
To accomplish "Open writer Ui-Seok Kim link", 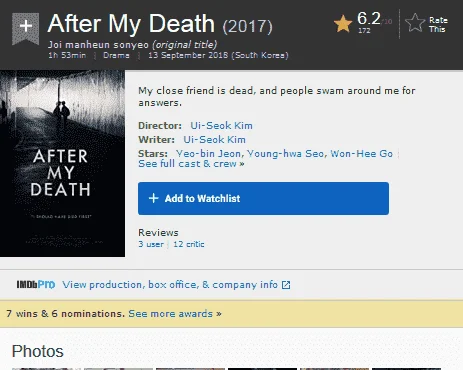I will (214, 140).
